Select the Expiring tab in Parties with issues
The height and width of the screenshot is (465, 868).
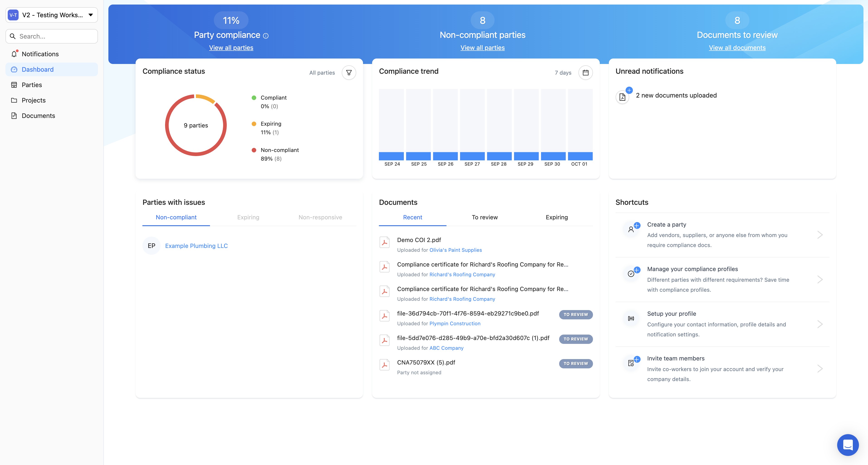(248, 217)
